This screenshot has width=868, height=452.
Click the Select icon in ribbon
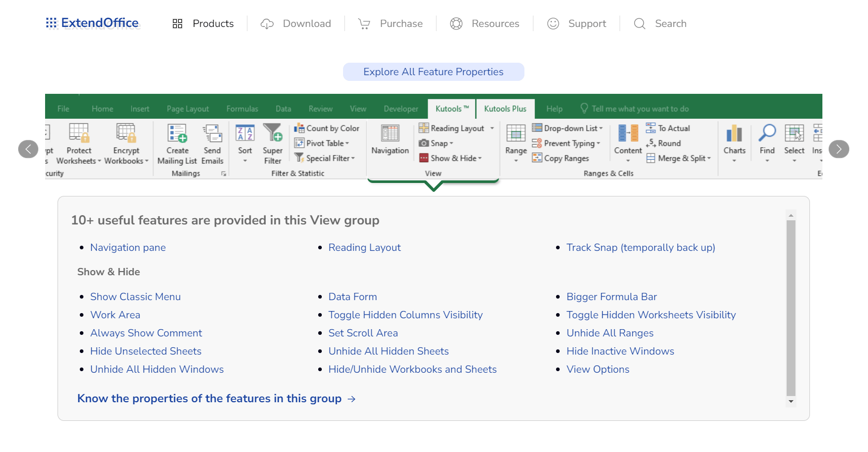point(794,133)
